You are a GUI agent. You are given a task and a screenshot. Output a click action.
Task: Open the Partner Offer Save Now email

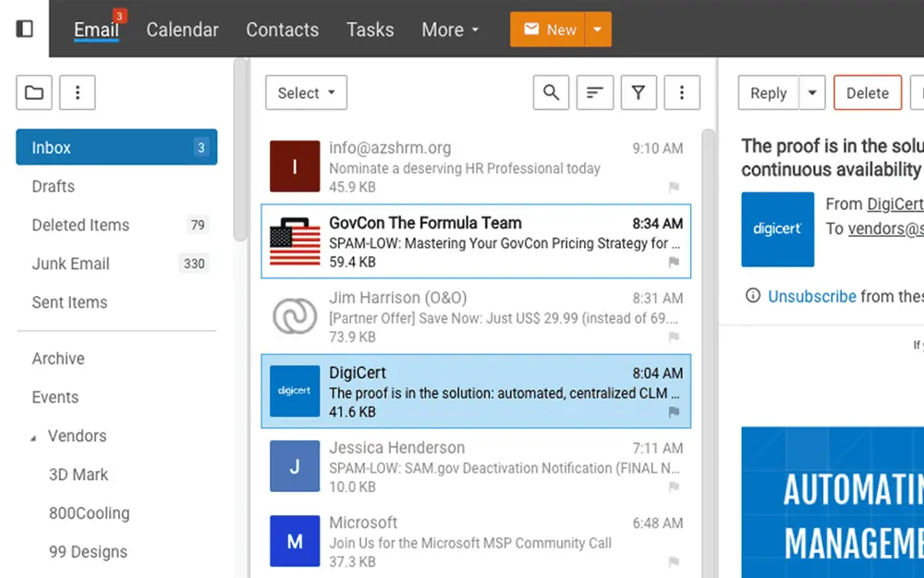(476, 316)
